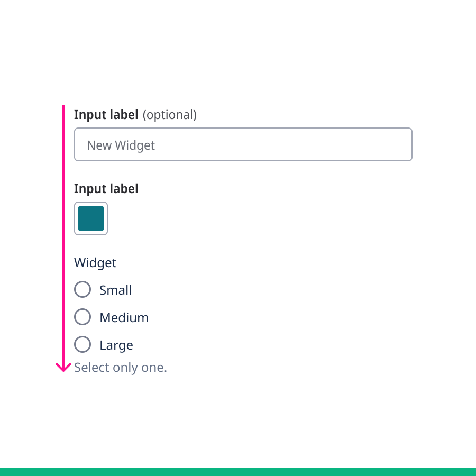
Task: Click the "Small" option label text
Action: click(x=115, y=290)
